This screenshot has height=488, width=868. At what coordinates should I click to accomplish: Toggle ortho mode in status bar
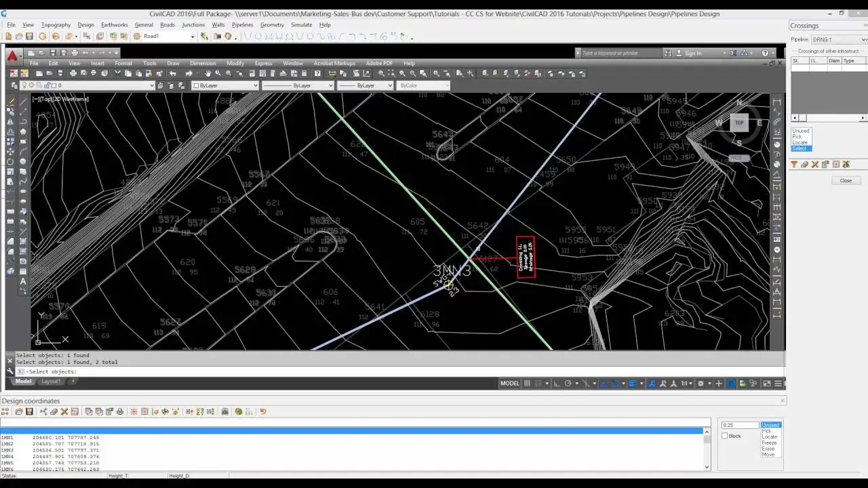pos(557,384)
